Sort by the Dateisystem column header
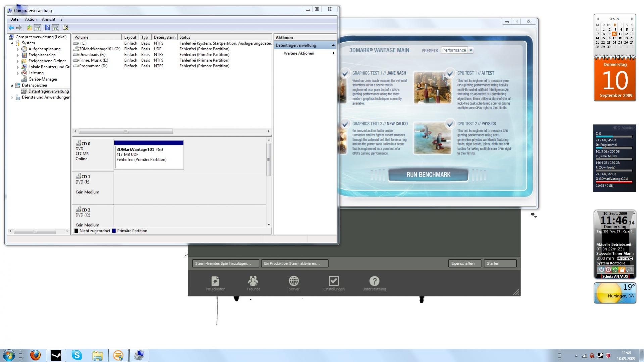The height and width of the screenshot is (362, 644). pyautogui.click(x=164, y=37)
